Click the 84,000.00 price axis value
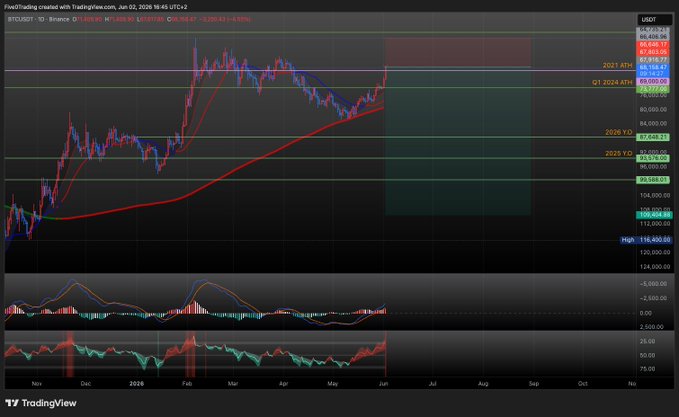 coord(655,124)
